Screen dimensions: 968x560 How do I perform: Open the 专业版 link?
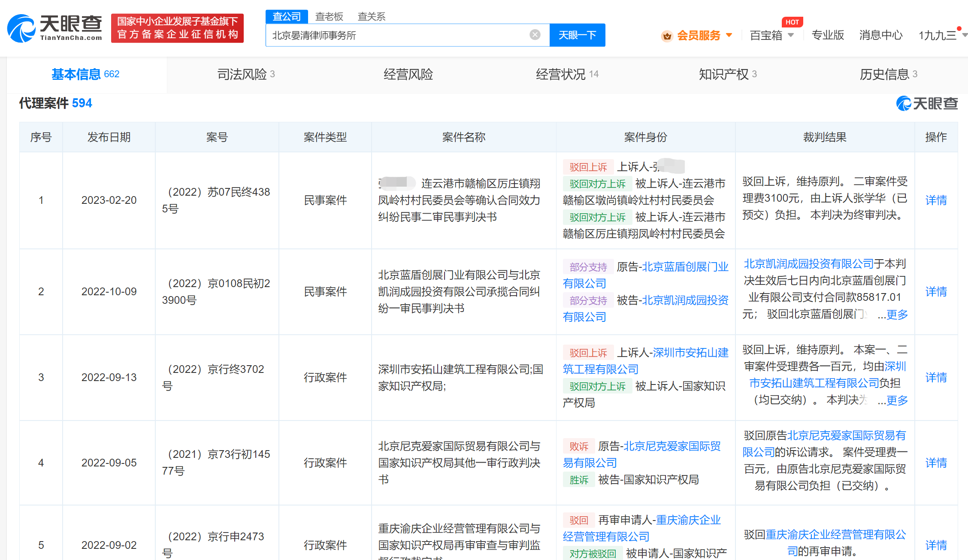point(828,35)
